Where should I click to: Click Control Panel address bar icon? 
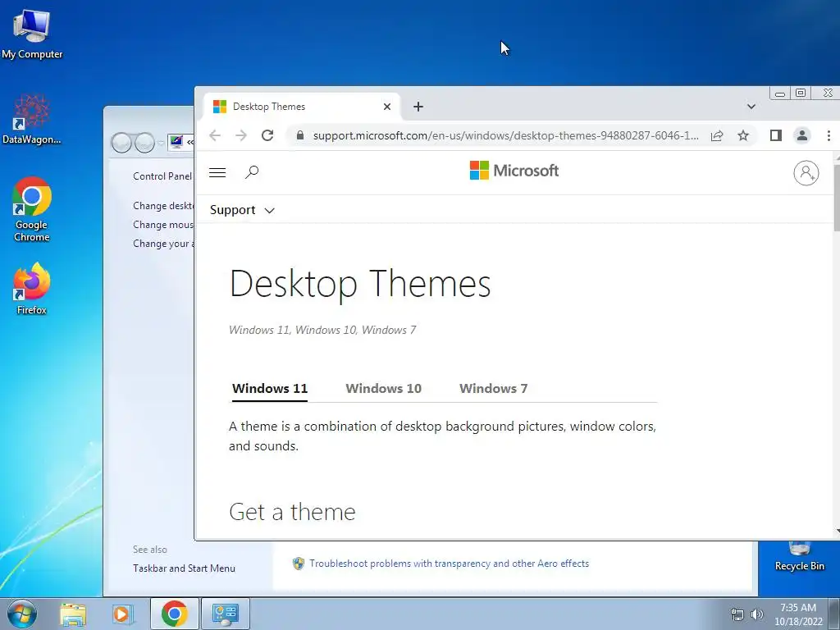click(x=176, y=142)
